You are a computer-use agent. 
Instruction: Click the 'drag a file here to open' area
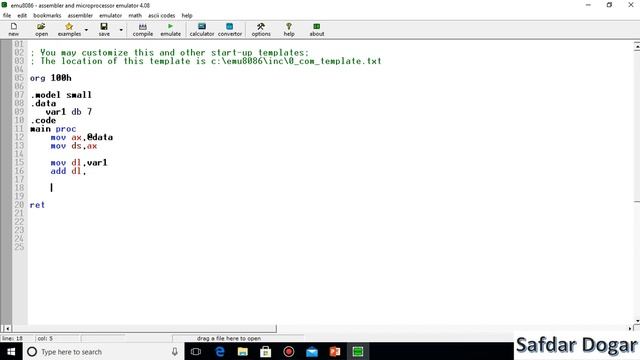[x=229, y=338]
